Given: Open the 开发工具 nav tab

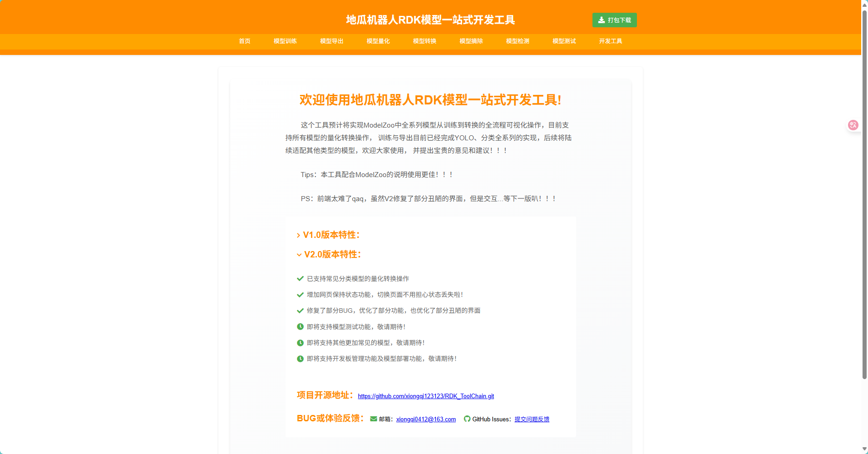Looking at the screenshot, I should pyautogui.click(x=610, y=41).
